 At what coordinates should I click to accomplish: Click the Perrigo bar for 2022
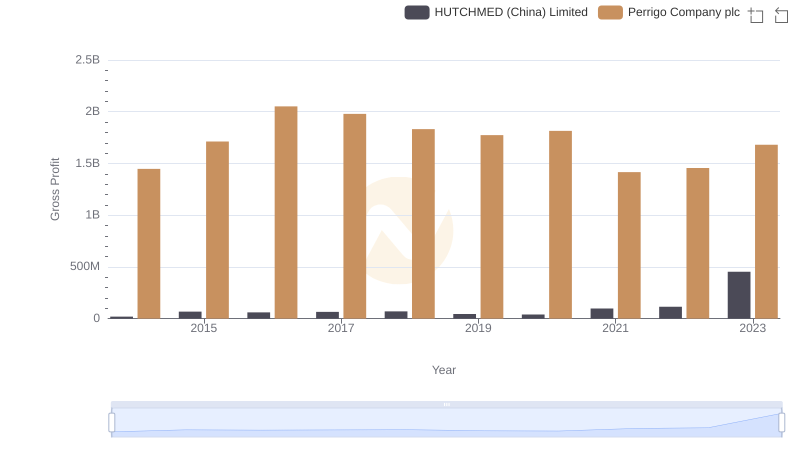click(697, 243)
